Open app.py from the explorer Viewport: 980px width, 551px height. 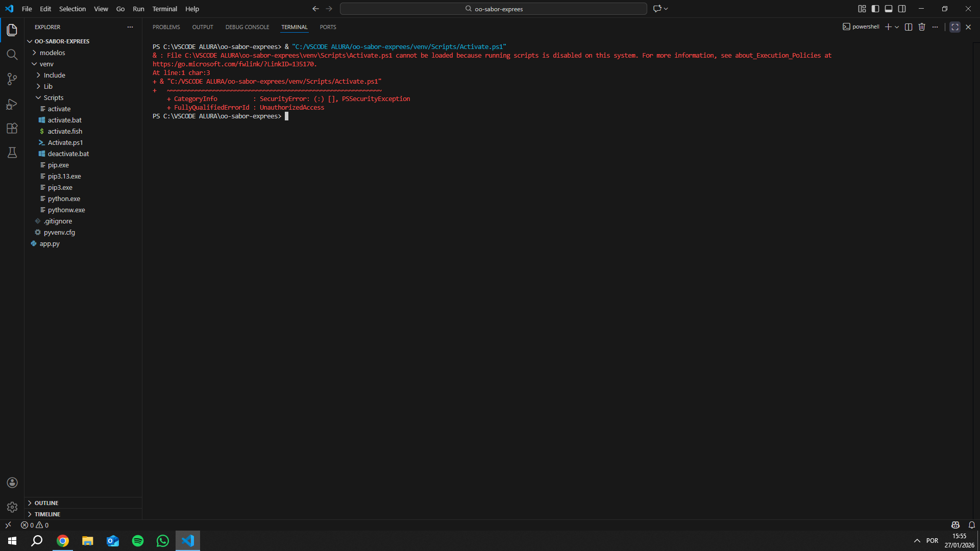[50, 243]
